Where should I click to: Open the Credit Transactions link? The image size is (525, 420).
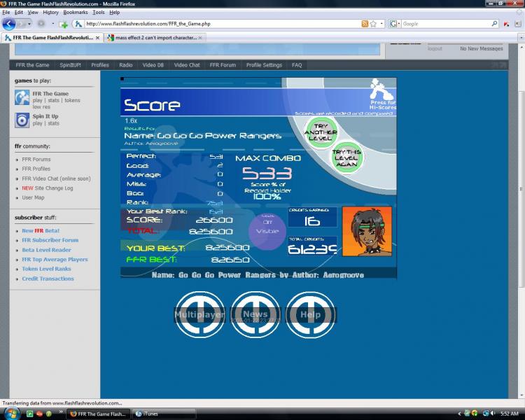[x=48, y=279]
